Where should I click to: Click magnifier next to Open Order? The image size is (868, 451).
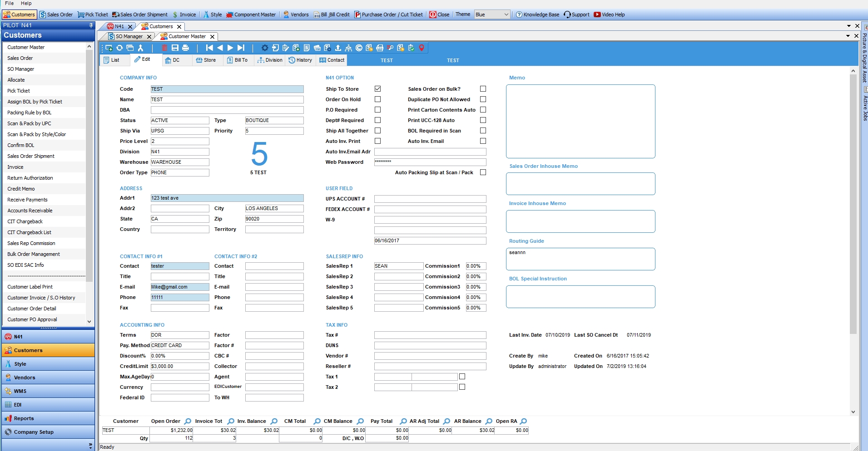pos(188,421)
